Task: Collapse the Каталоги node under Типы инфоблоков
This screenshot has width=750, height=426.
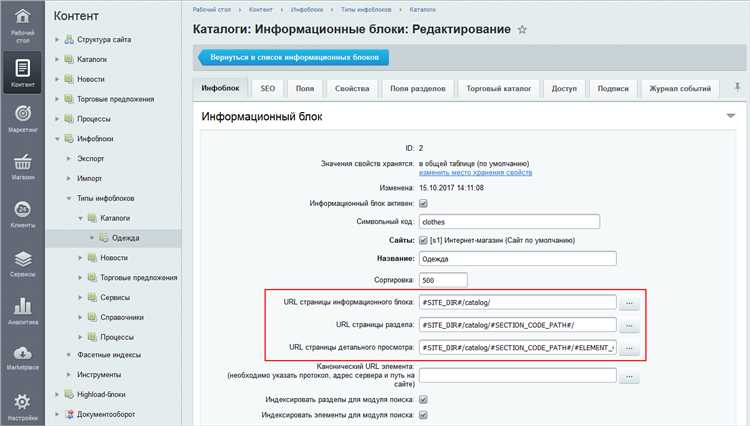Action: coord(80,218)
